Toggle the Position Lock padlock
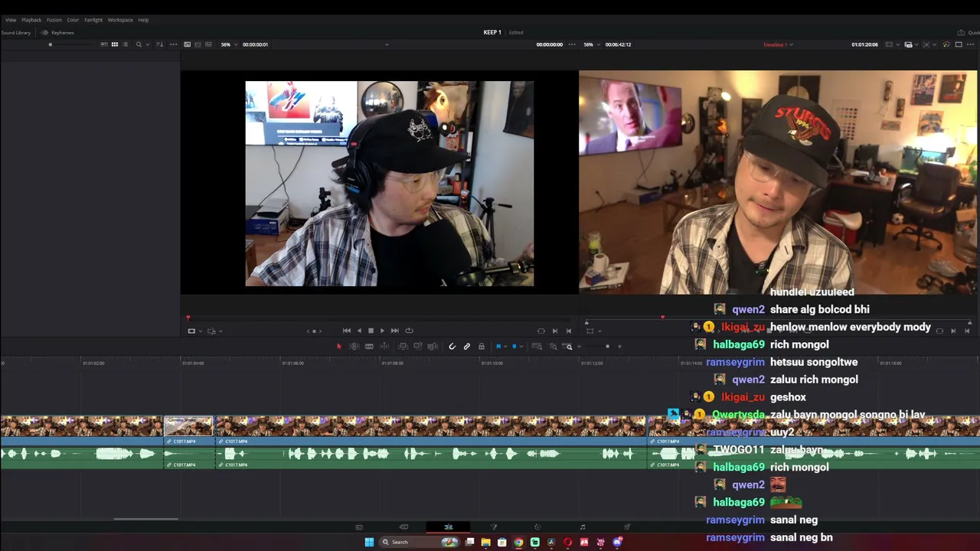This screenshot has height=551, width=980. [x=481, y=347]
